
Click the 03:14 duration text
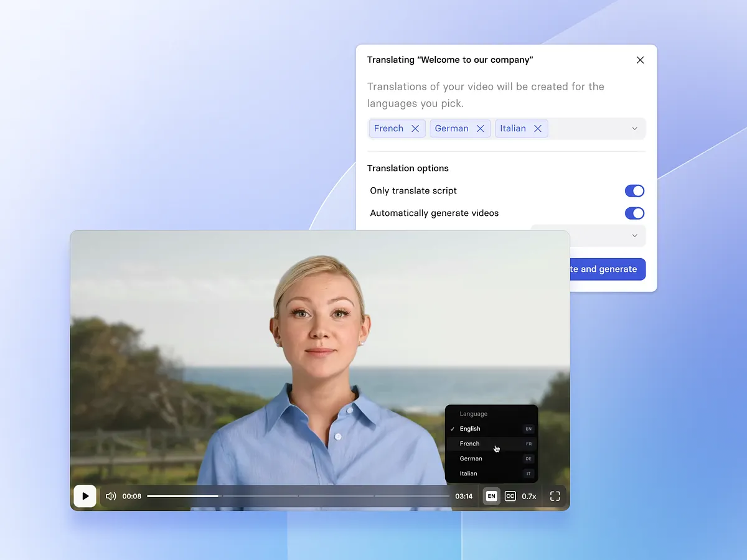464,496
